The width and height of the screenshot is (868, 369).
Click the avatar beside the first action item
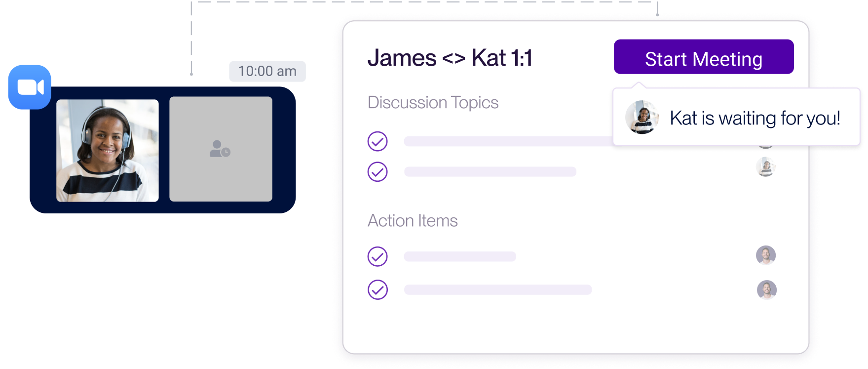[x=766, y=255]
